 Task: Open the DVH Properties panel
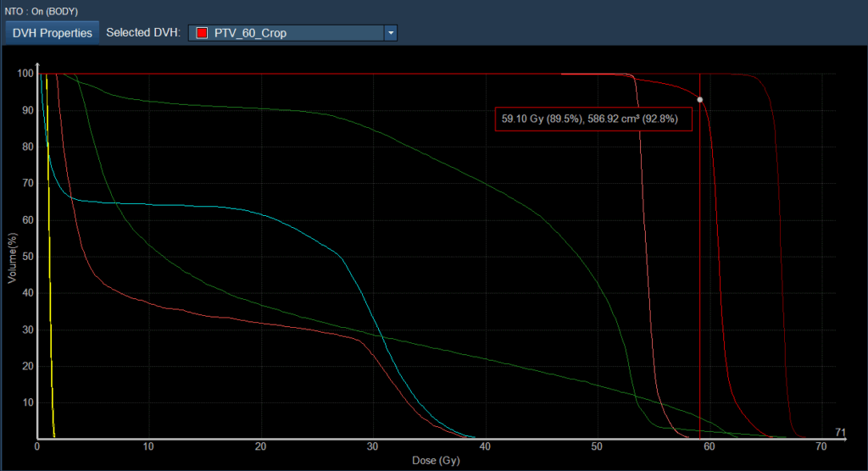coord(53,33)
